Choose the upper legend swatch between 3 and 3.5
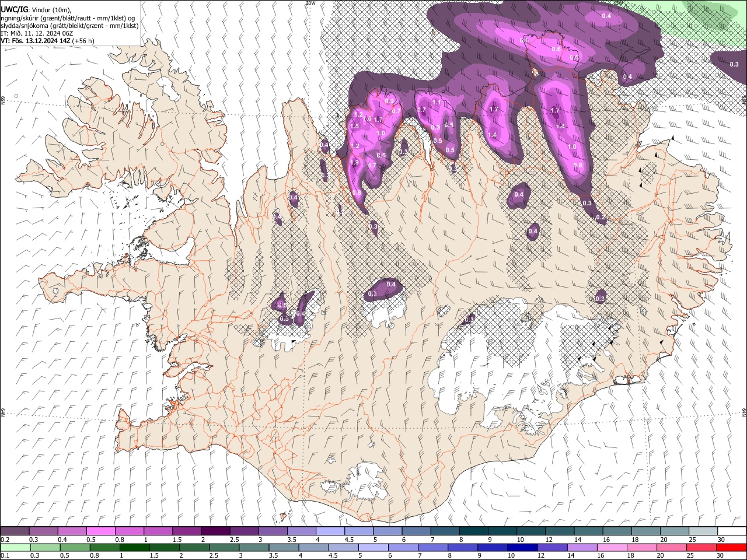Viewport: 747px width, 560px height. tap(273, 531)
